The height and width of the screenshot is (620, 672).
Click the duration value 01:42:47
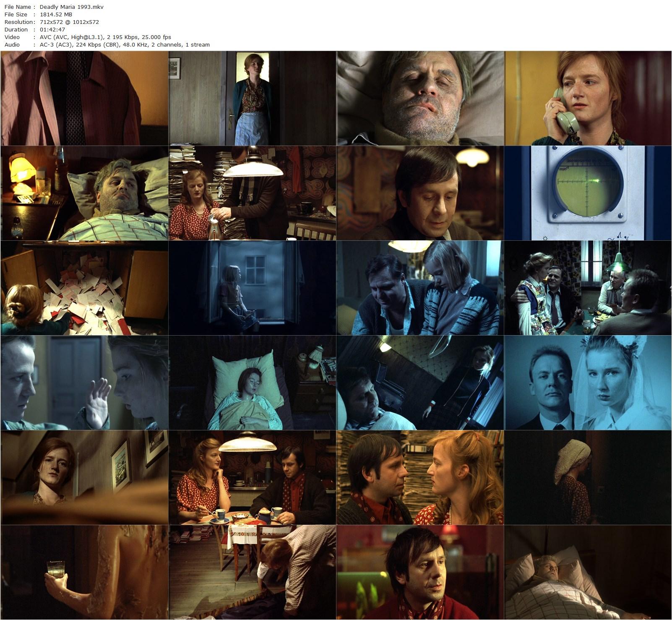pos(52,29)
